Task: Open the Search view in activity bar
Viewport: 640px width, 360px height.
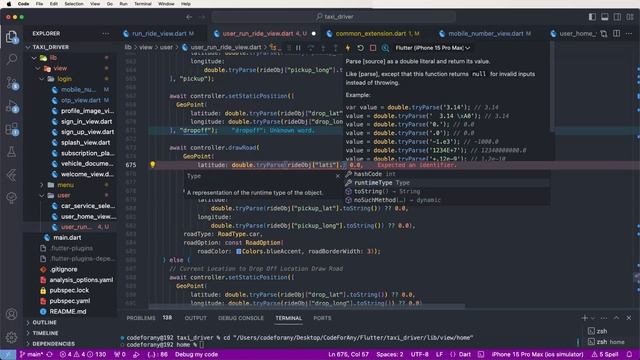Action: pos(11,60)
